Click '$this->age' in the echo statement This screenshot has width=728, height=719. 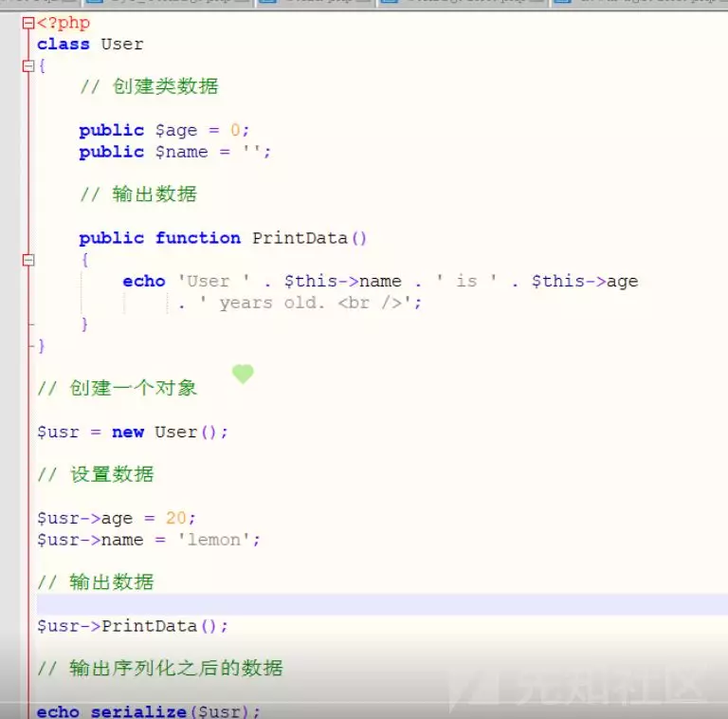pyautogui.click(x=585, y=282)
